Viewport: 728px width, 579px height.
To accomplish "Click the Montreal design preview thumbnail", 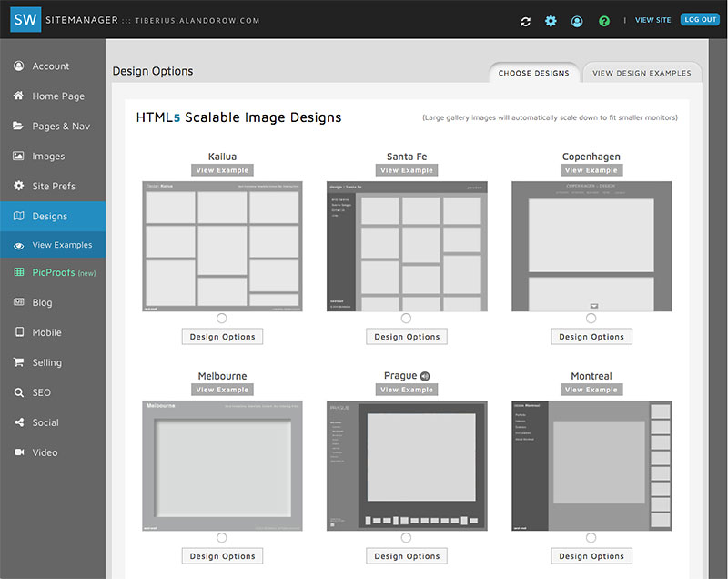I will [591, 465].
